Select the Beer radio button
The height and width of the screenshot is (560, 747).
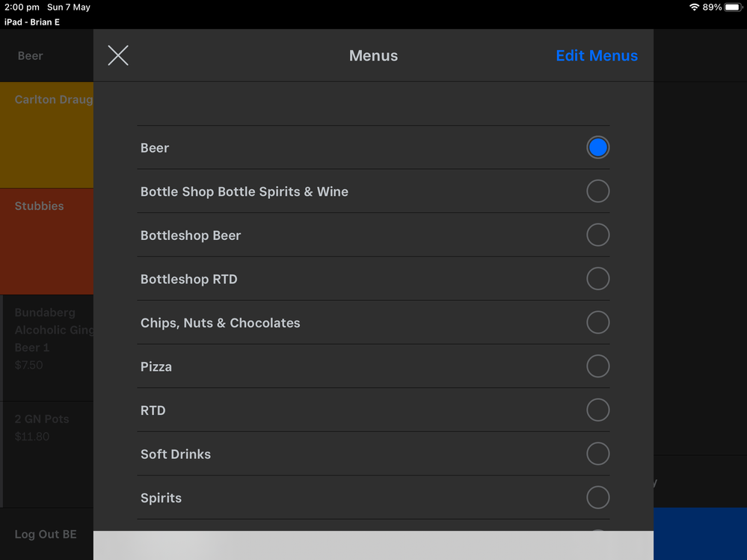(597, 148)
